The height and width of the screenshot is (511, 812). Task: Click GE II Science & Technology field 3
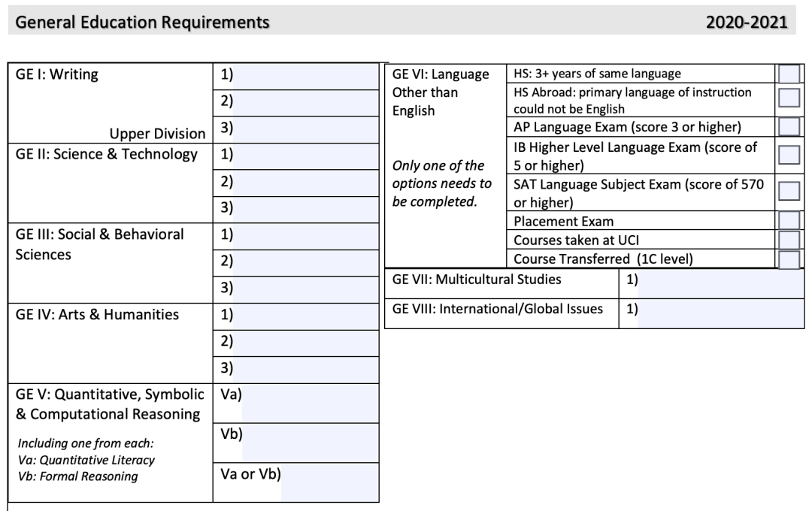310,208
